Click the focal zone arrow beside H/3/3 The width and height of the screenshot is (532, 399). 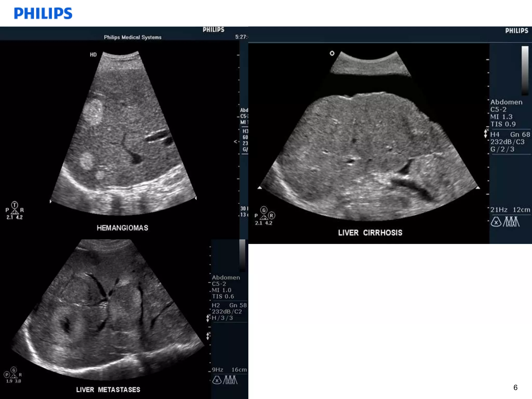(208, 318)
